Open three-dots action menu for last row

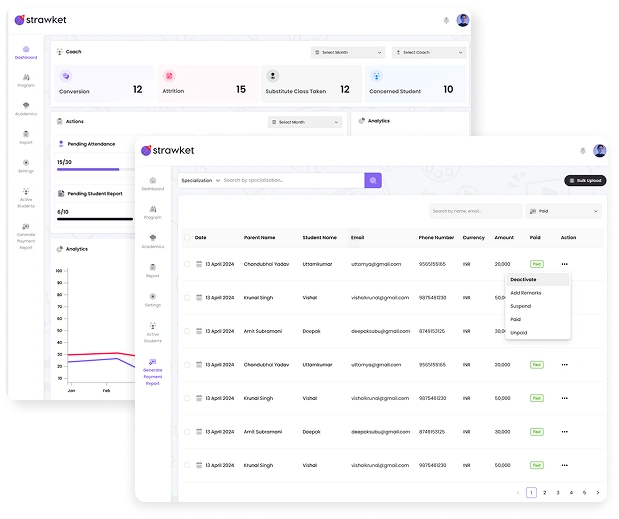click(x=565, y=465)
